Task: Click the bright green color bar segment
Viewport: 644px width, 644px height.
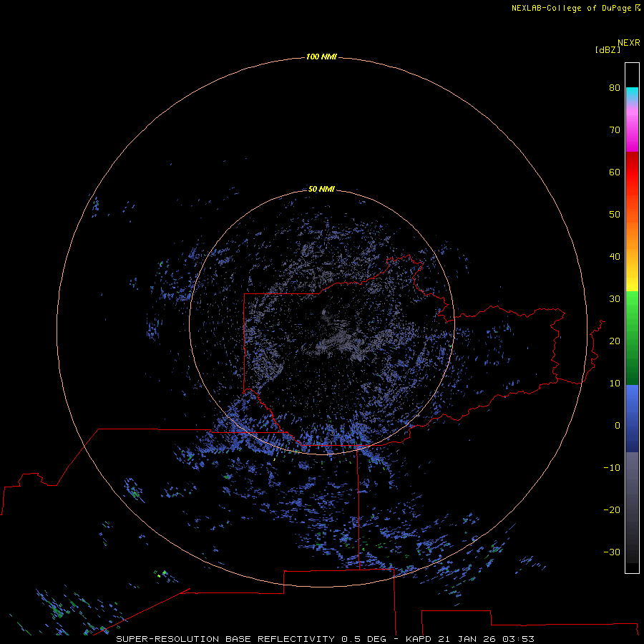Action: click(x=632, y=306)
